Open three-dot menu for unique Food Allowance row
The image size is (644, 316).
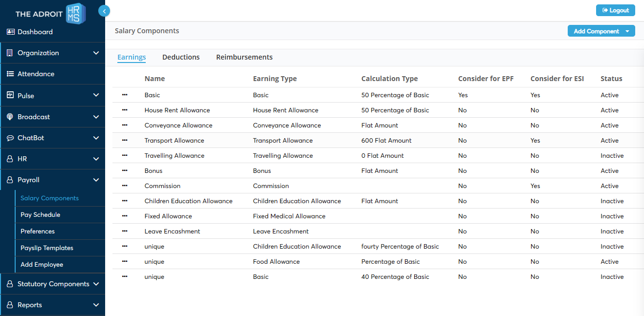125,261
